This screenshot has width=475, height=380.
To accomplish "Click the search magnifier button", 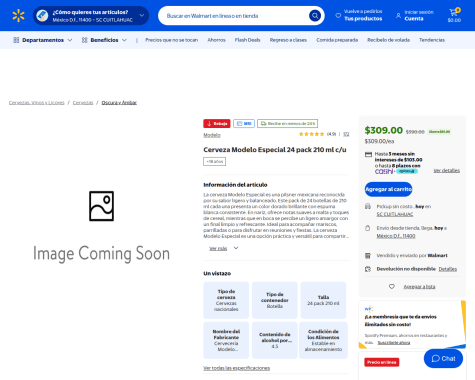I will click(315, 15).
